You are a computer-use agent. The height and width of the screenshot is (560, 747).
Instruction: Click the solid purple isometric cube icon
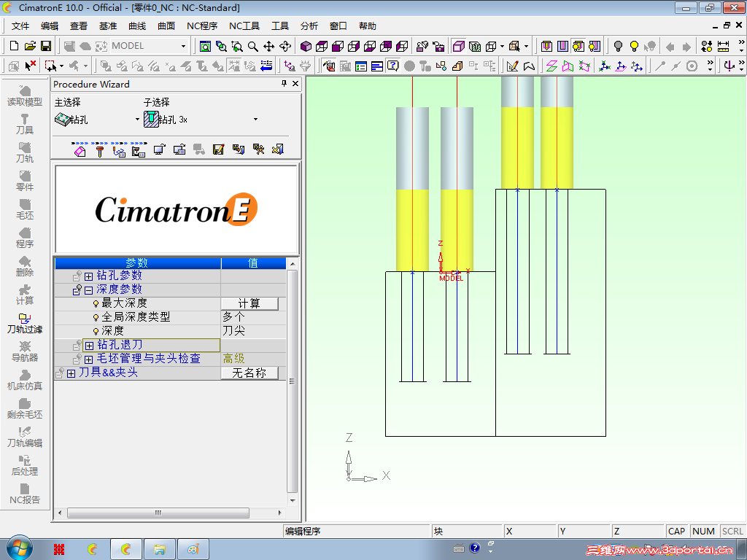306,46
